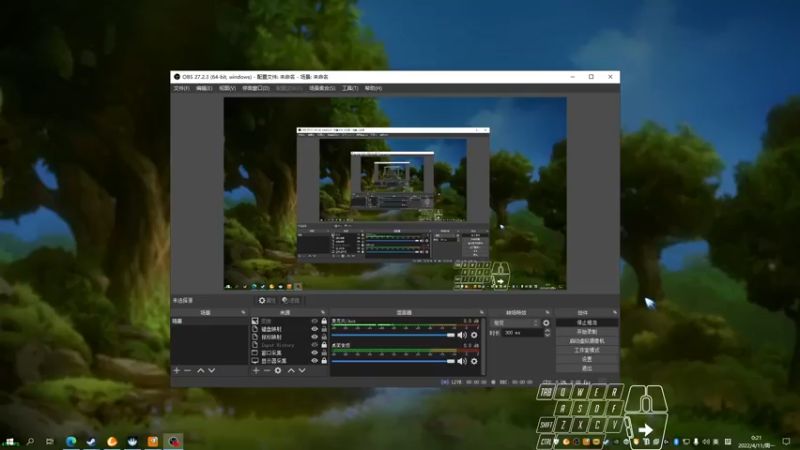Pop out the 混音器 dock panel
This screenshot has height=450, width=800.
pyautogui.click(x=481, y=312)
